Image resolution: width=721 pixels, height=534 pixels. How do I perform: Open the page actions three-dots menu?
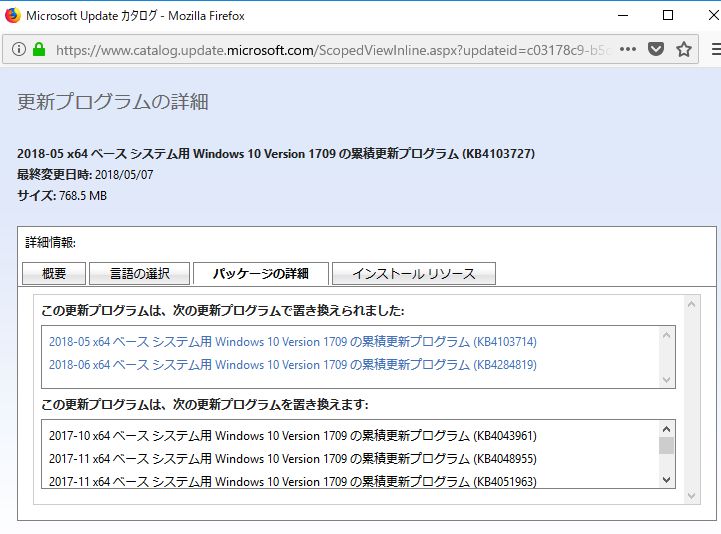(628, 49)
